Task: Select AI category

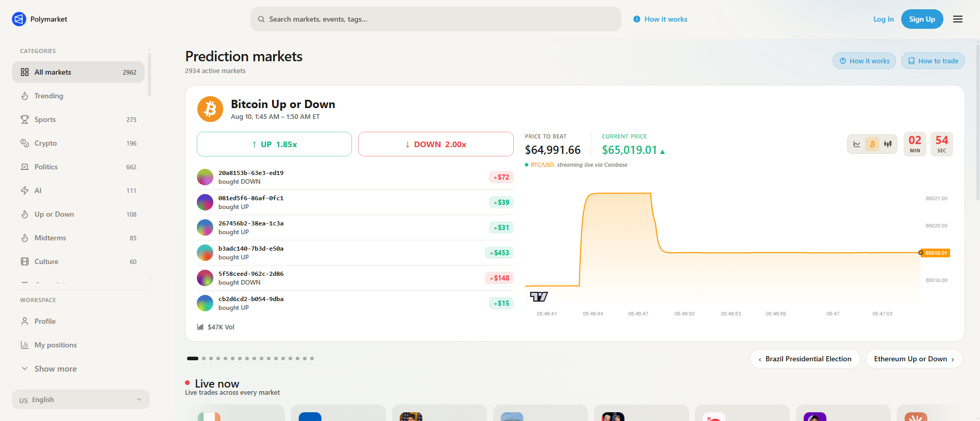Action: [78, 190]
